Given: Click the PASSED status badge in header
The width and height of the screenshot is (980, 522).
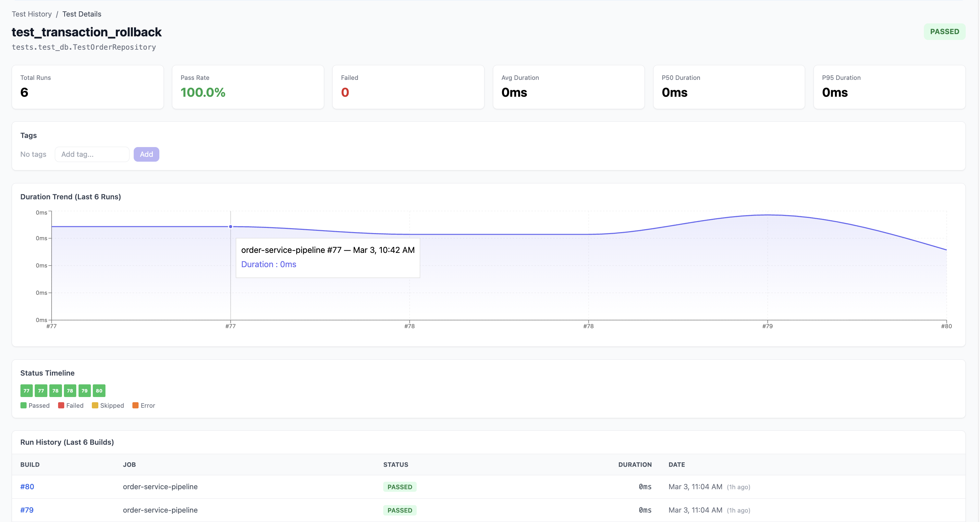Looking at the screenshot, I should coord(944,31).
